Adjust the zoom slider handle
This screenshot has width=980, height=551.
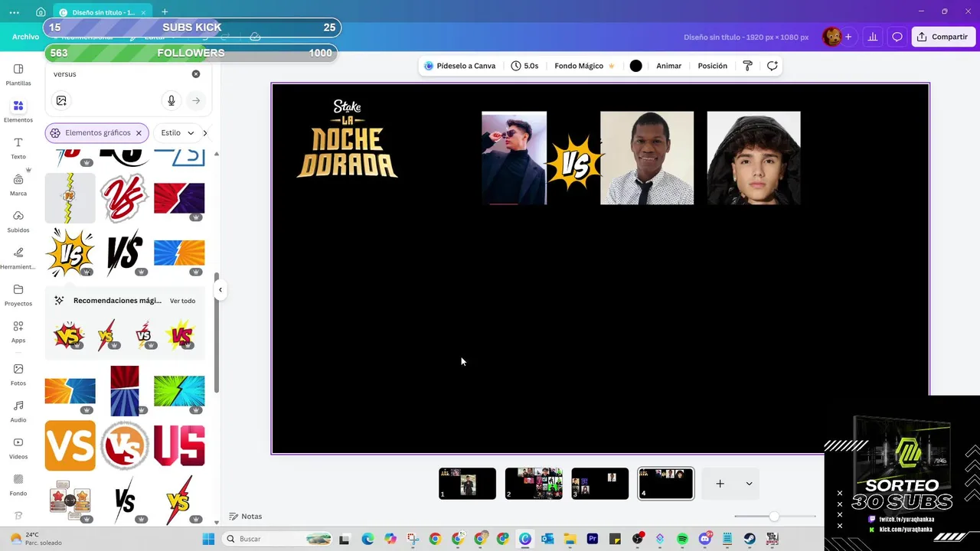coord(774,517)
